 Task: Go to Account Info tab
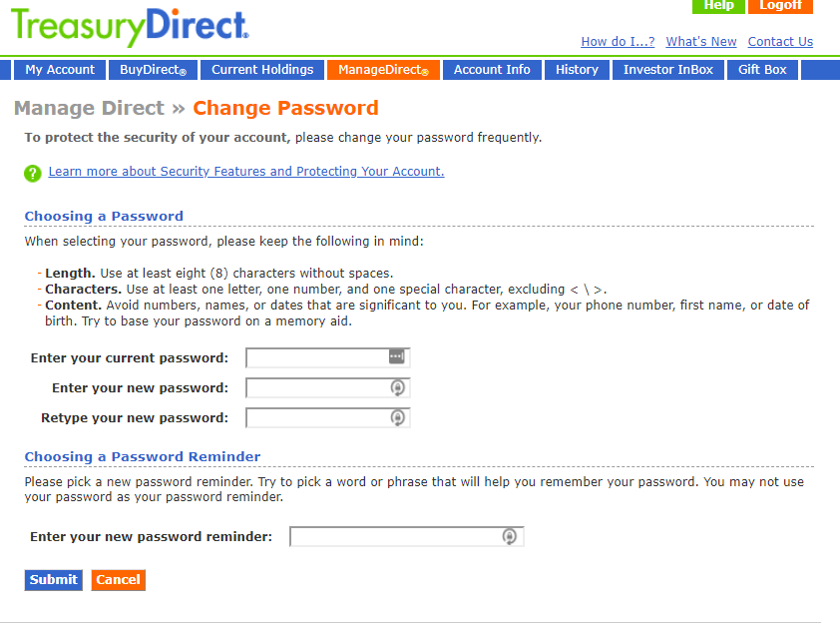492,70
